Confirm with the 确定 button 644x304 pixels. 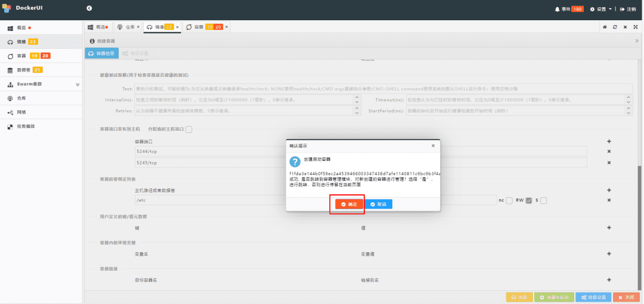click(349, 204)
